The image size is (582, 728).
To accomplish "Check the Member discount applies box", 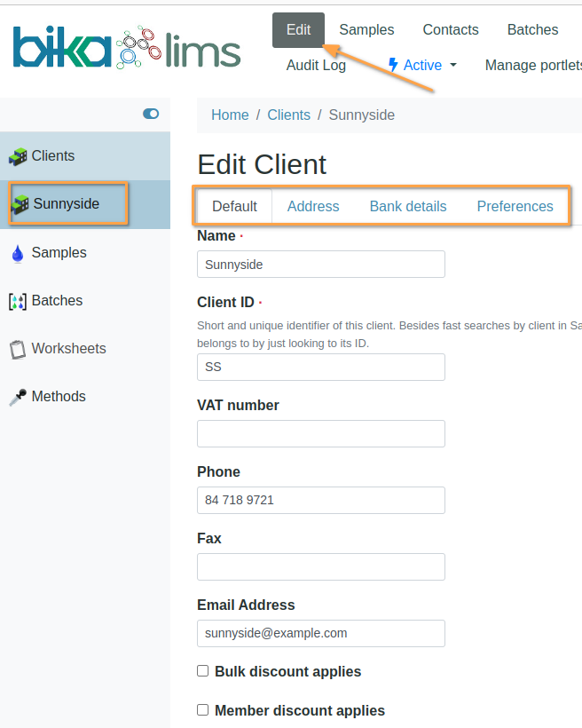I will pos(202,710).
